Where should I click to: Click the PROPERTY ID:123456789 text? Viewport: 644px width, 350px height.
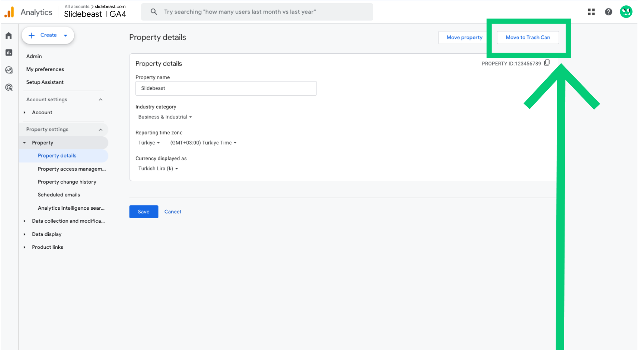511,63
